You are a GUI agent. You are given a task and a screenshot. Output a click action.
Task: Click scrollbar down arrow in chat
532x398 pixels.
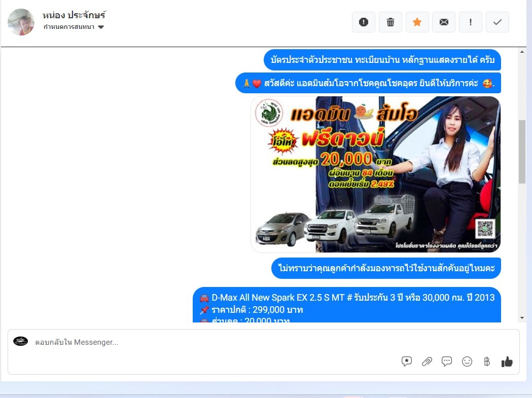click(522, 317)
